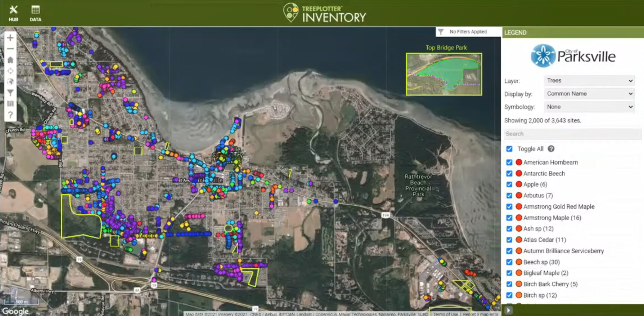Open the DATA table view
Image resolution: width=644 pixels, height=316 pixels.
tap(36, 14)
